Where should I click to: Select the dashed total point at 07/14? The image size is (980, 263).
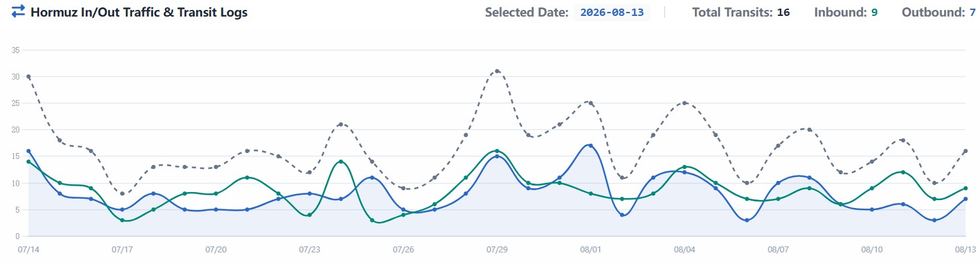coord(29,76)
